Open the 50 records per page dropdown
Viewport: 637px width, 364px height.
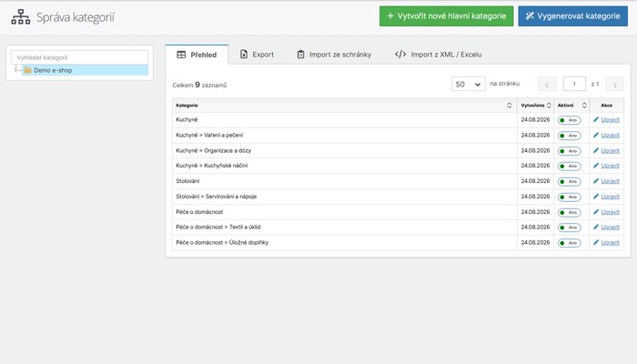[x=469, y=84]
